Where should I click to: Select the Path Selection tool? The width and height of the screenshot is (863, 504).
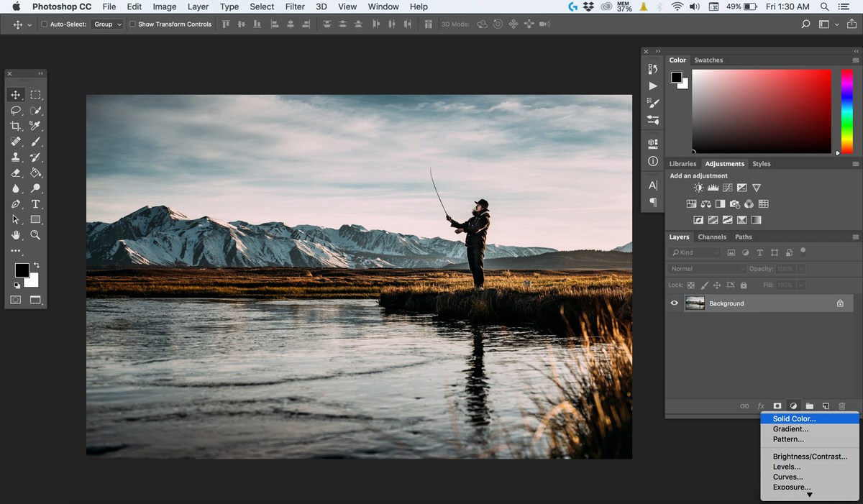coord(15,219)
